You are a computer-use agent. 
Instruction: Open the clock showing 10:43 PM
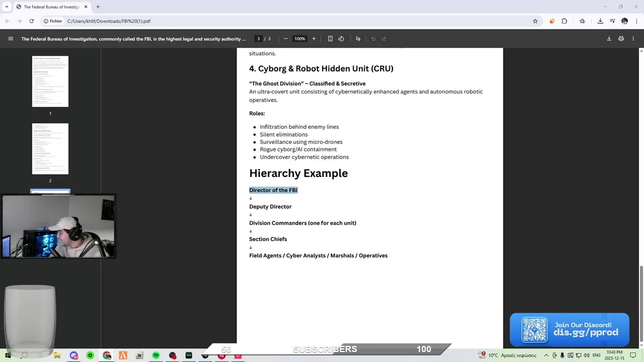(614, 355)
